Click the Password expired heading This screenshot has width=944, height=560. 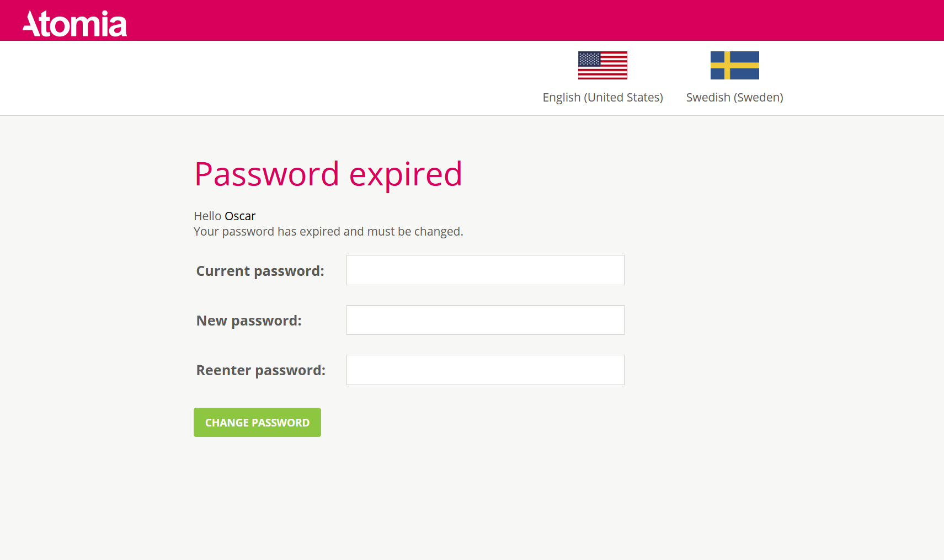[328, 174]
